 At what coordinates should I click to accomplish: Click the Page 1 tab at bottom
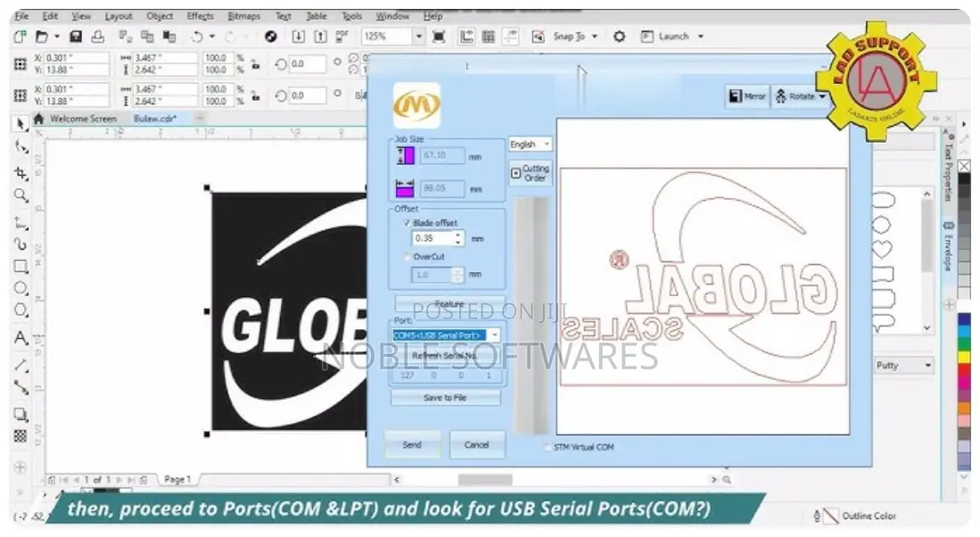(177, 480)
